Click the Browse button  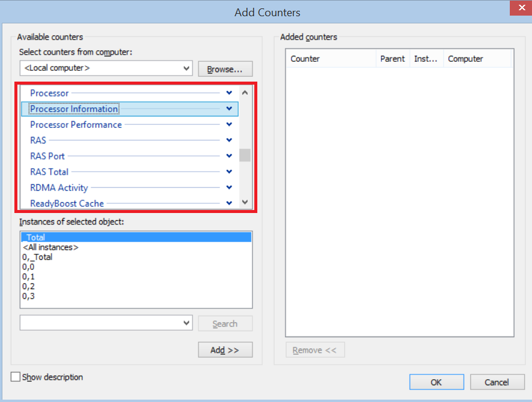(x=225, y=69)
